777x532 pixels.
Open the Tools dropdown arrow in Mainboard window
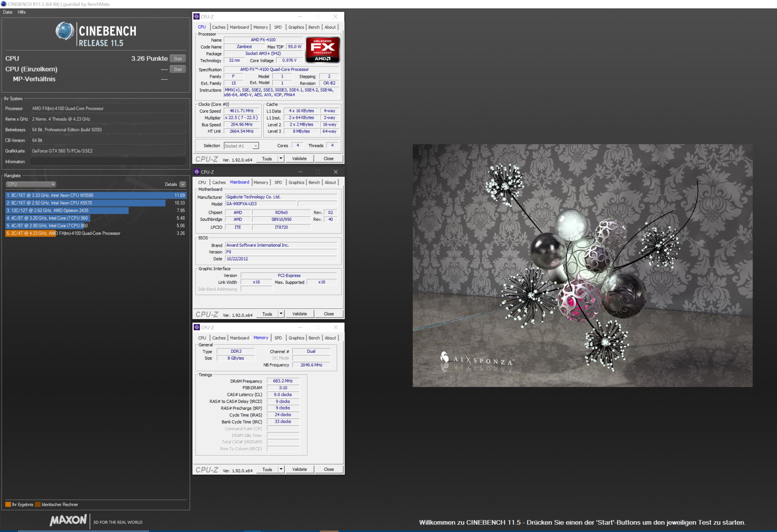281,314
